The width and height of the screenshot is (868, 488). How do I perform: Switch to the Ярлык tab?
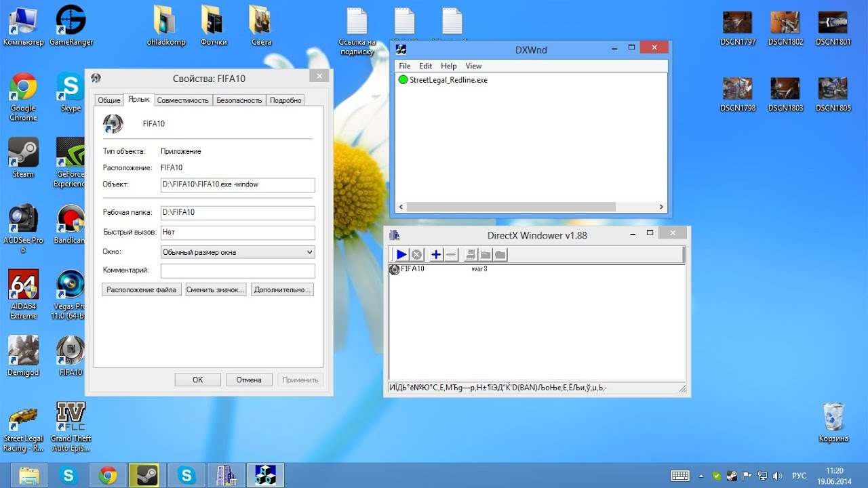click(x=139, y=100)
